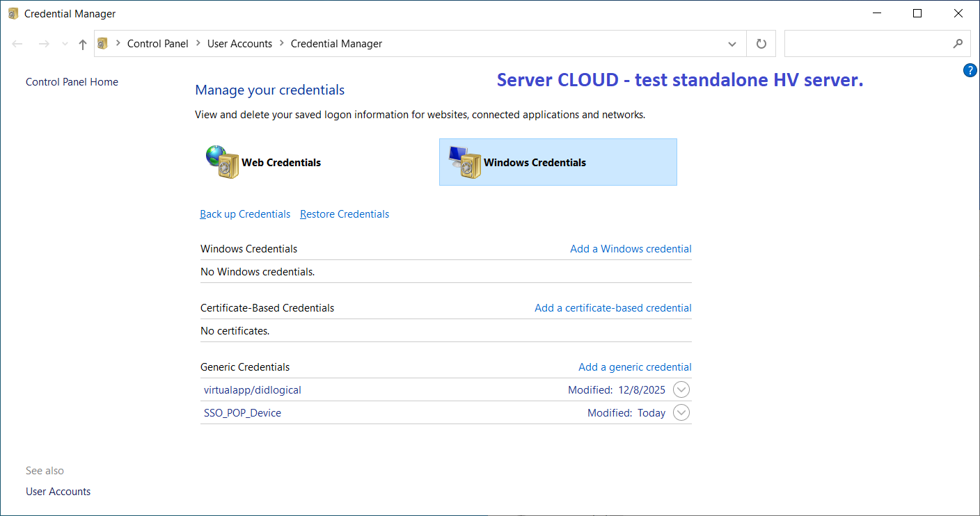This screenshot has height=516, width=980.
Task: Maximize the Credential Manager window
Action: 917,13
